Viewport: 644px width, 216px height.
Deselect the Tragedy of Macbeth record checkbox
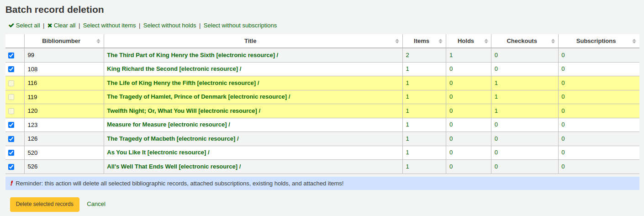[11, 139]
